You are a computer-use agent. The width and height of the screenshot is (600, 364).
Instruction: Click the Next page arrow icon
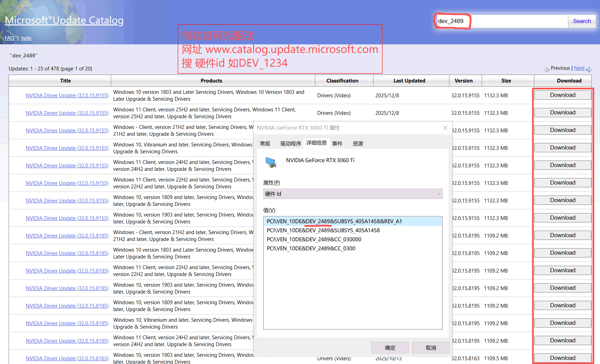coord(589,70)
